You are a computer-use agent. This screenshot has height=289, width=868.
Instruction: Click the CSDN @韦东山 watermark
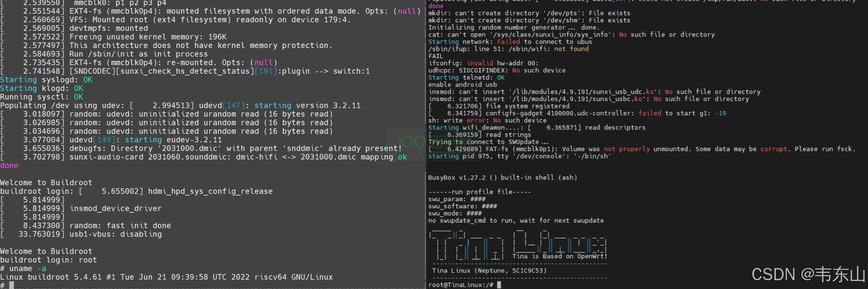[808, 275]
